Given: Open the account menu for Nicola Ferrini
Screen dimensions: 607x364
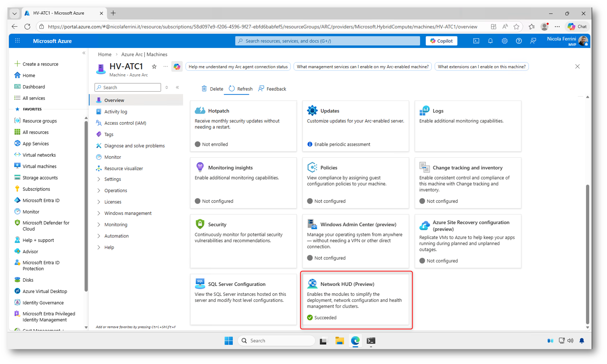Looking at the screenshot, I should 568,41.
